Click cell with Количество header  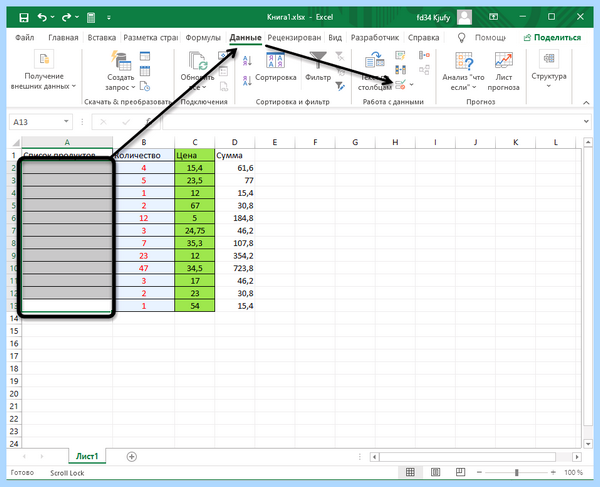(x=144, y=155)
